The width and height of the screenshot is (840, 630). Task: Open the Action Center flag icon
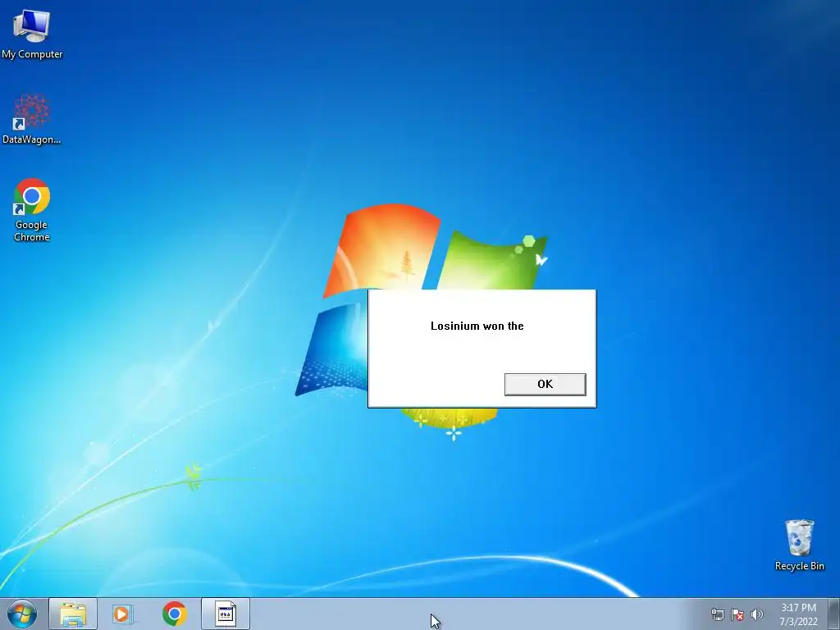point(737,614)
